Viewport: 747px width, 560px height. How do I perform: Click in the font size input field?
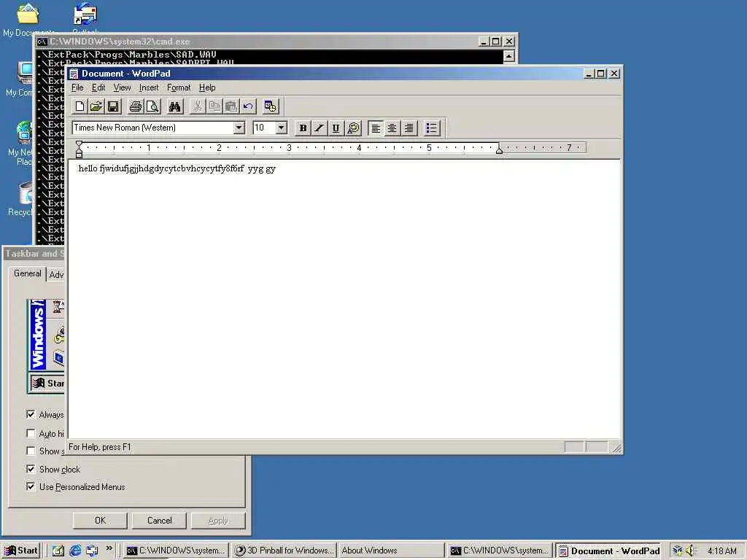tap(264, 128)
